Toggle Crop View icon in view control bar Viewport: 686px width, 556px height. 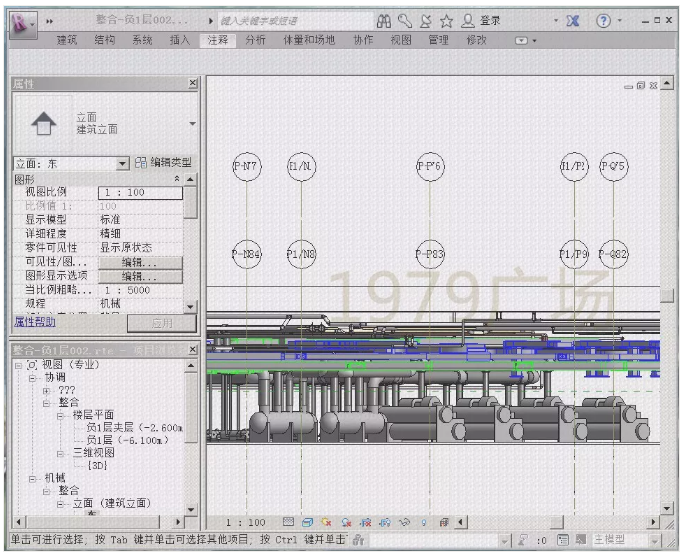pyautogui.click(x=366, y=522)
